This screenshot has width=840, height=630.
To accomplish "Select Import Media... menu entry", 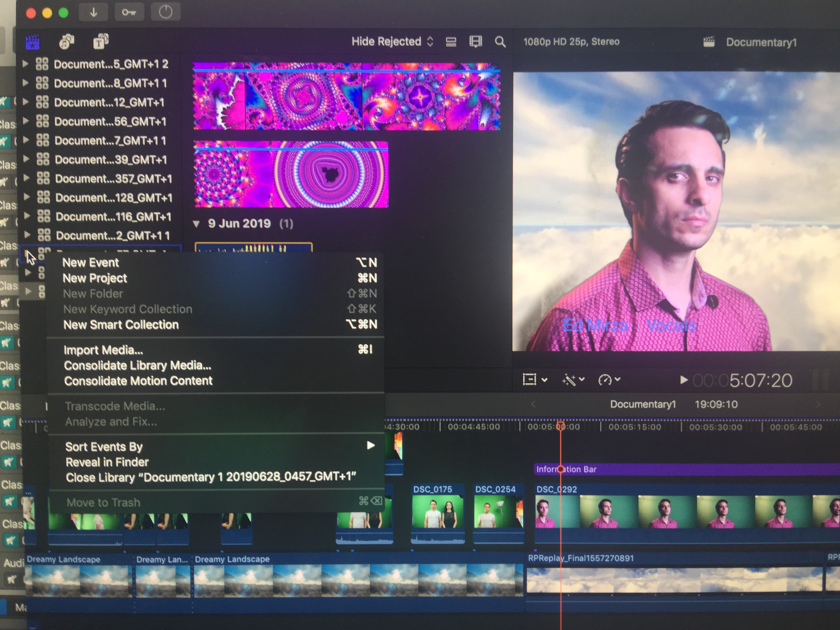I will (x=103, y=350).
